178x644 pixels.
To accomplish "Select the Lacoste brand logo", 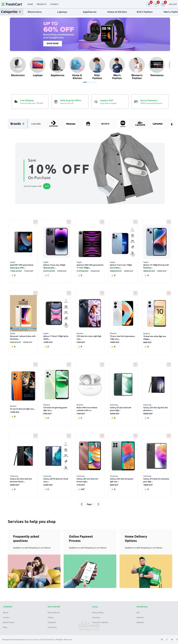I will (x=140, y=123).
